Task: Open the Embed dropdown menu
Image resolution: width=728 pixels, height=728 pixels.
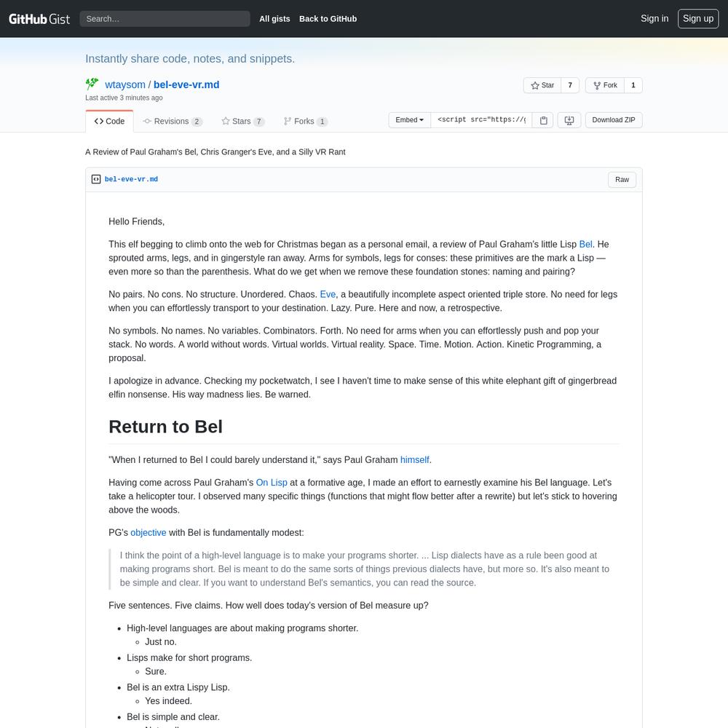Action: 409,120
